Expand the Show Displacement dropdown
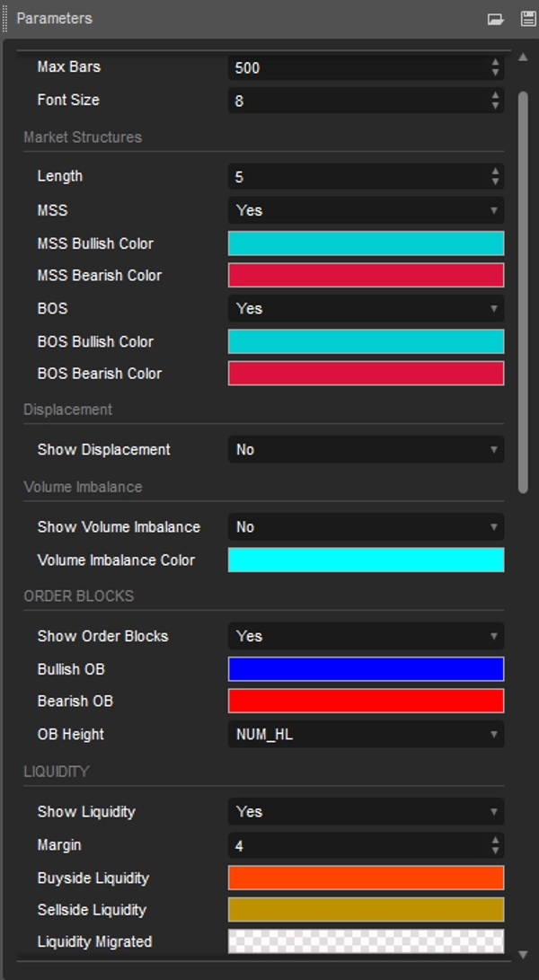Image resolution: width=539 pixels, height=980 pixels. 366,449
